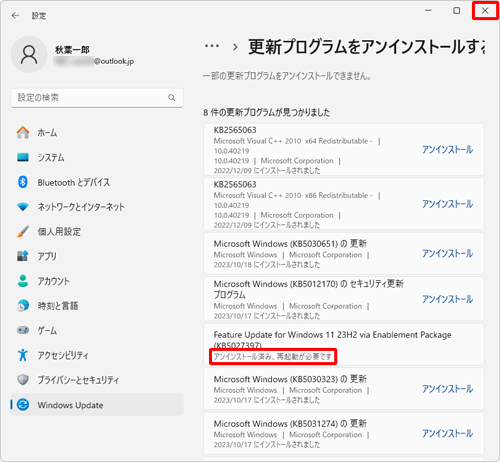This screenshot has width=500, height=462.
Task: Uninstall the KB2565063 x64 Redistributable update
Action: coord(448,149)
